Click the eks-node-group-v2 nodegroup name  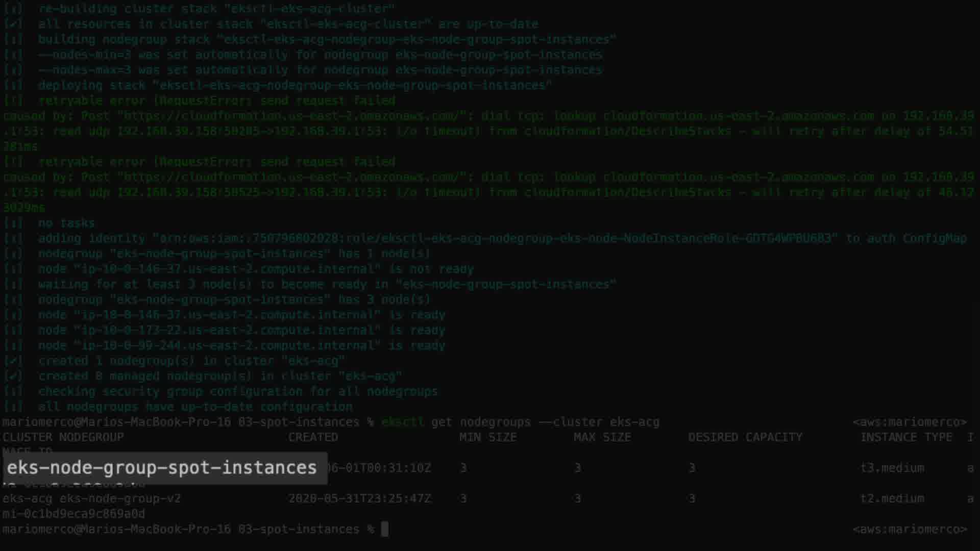click(120, 498)
